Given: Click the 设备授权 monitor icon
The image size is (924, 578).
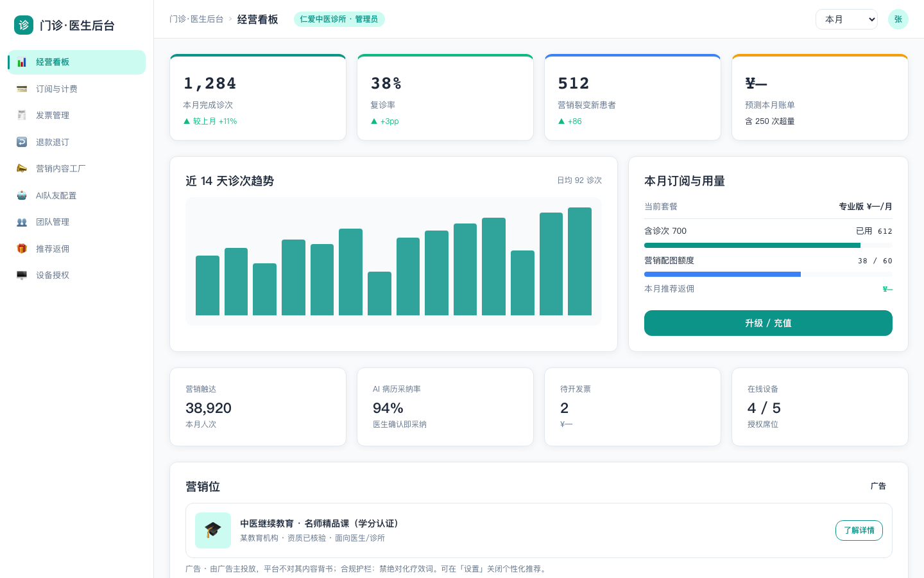Looking at the screenshot, I should coord(22,275).
